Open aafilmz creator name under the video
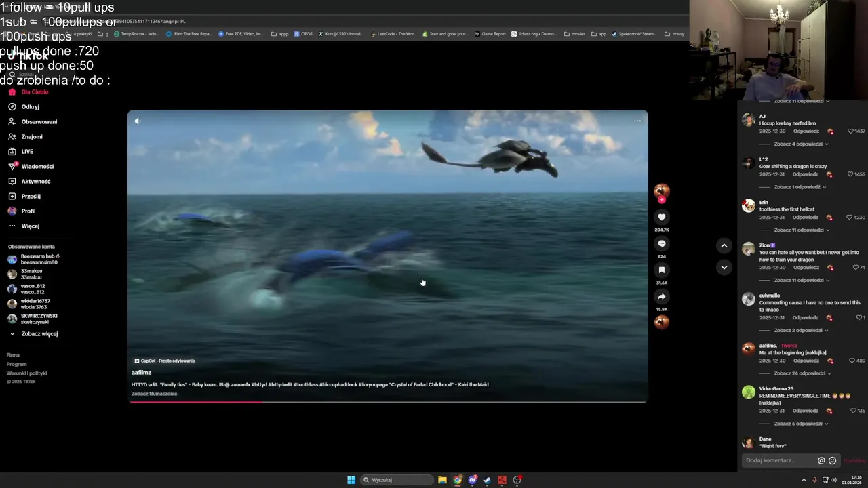Viewport: 868px width, 488px height. 141,373
